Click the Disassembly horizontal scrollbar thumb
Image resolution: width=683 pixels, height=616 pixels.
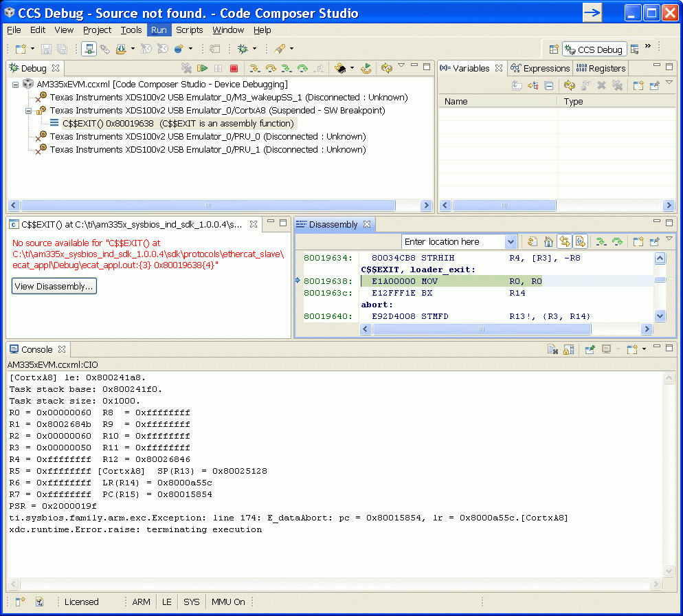click(x=482, y=329)
